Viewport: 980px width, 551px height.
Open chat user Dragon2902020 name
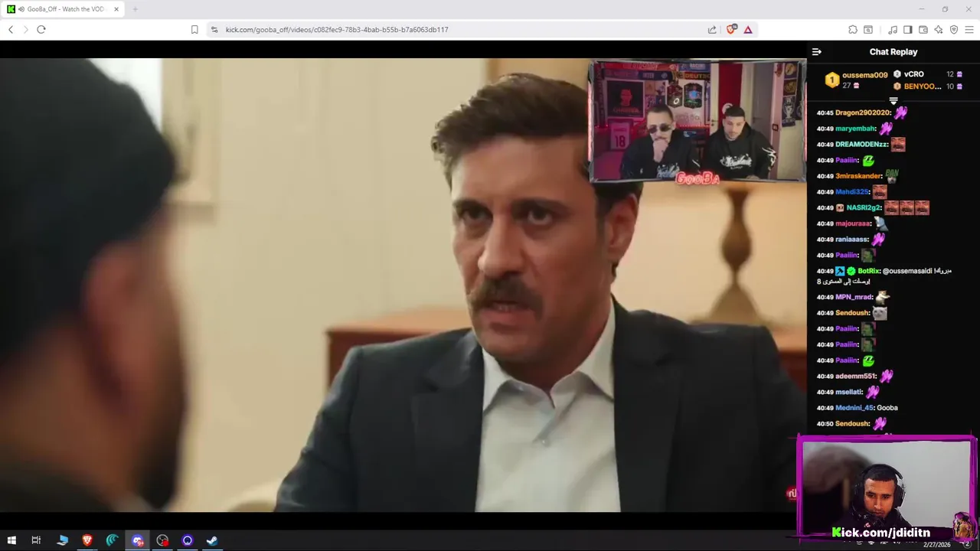click(x=863, y=112)
